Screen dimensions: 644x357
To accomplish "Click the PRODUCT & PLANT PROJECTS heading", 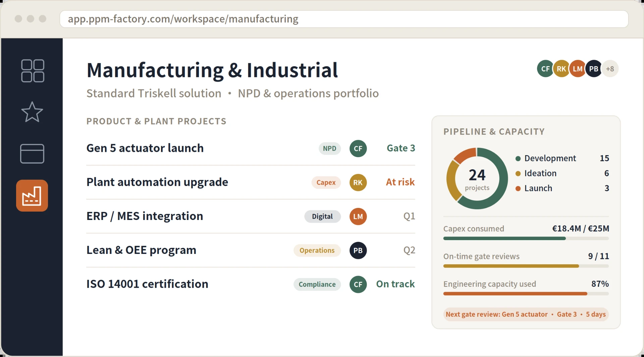I will coord(156,121).
